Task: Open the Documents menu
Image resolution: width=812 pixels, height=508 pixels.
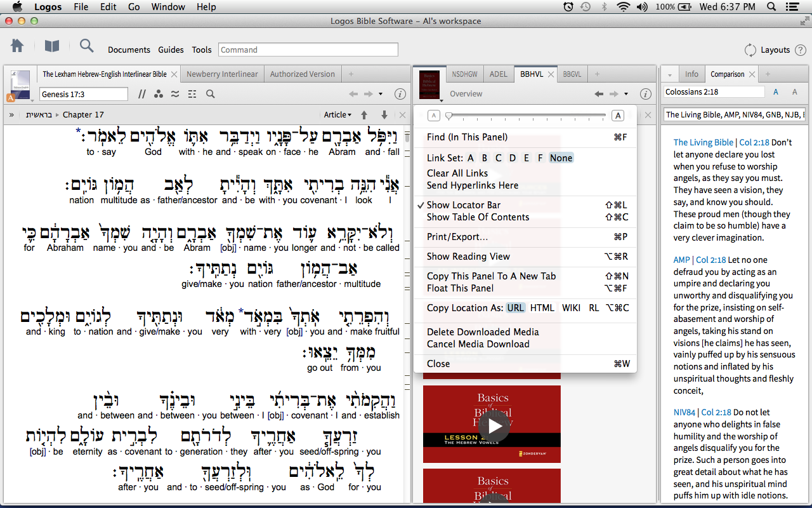Action: pos(129,50)
